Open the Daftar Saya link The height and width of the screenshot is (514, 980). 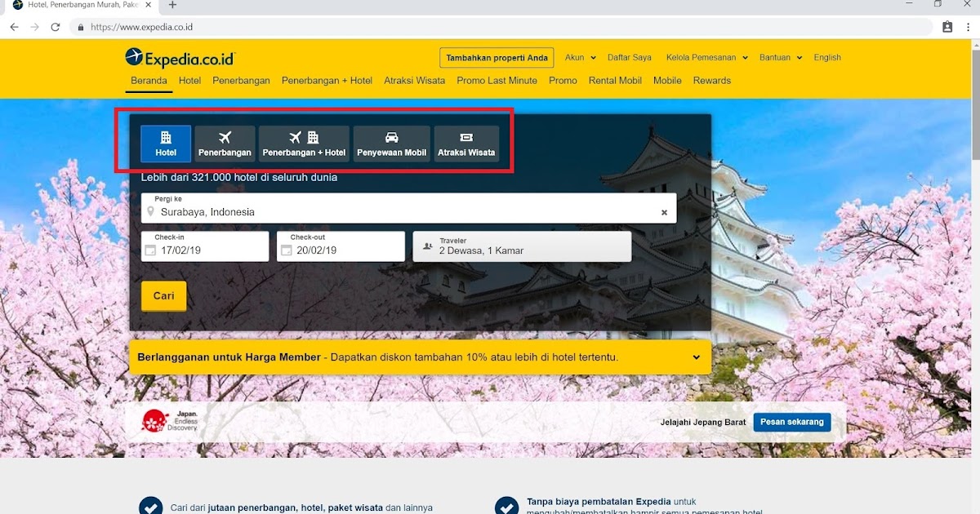tap(630, 58)
